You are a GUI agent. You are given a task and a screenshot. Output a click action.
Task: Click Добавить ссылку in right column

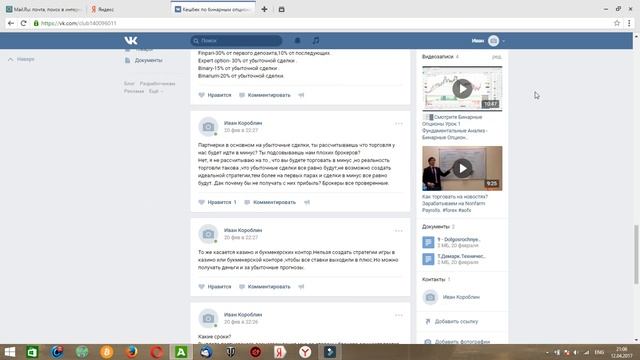[x=456, y=321]
